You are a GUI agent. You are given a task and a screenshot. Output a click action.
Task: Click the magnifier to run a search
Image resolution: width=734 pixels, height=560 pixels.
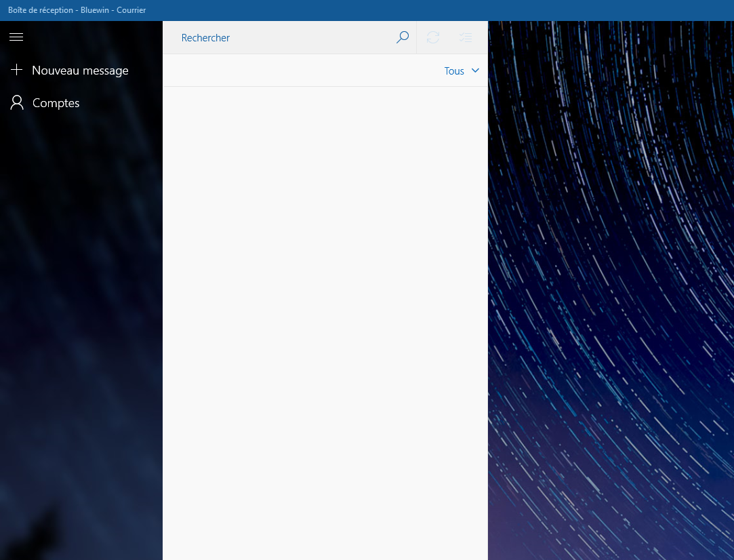402,37
